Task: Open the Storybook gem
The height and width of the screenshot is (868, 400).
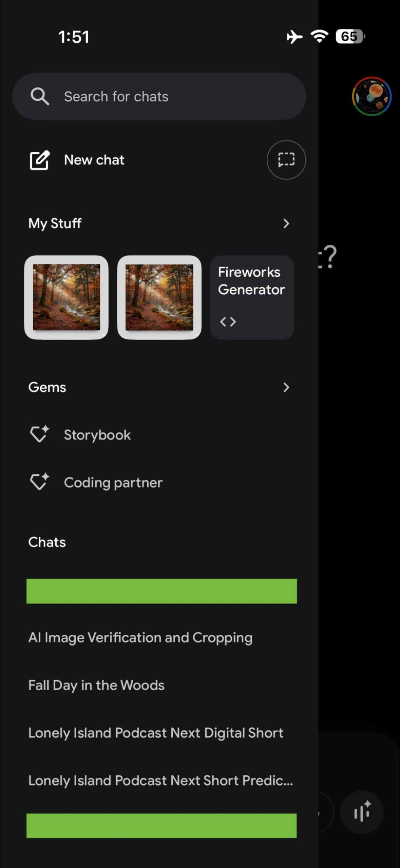Action: coord(97,435)
